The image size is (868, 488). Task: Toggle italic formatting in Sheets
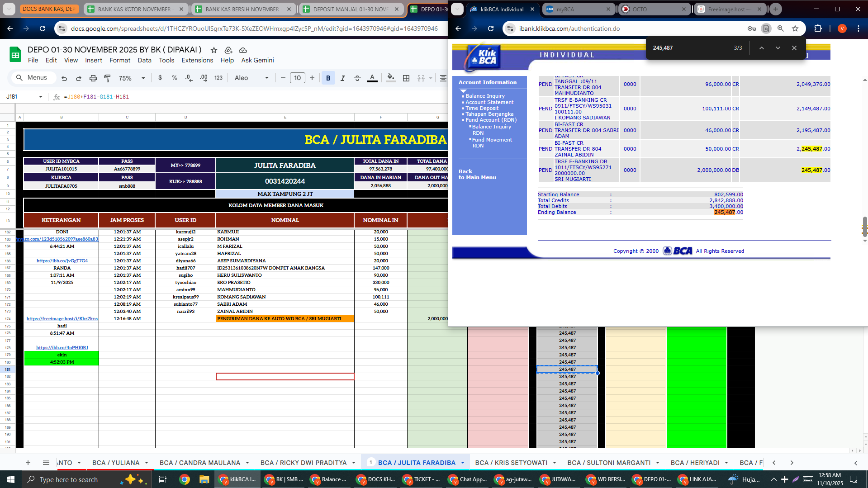tap(343, 78)
